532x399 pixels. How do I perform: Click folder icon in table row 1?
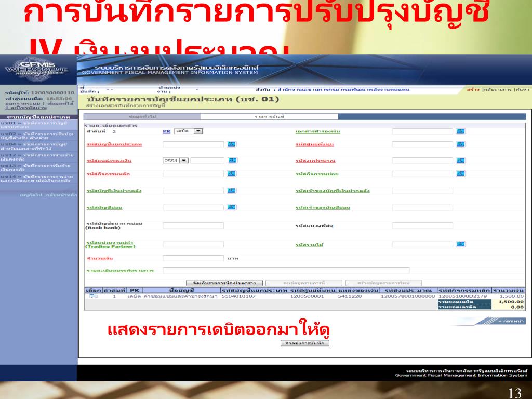tap(94, 296)
